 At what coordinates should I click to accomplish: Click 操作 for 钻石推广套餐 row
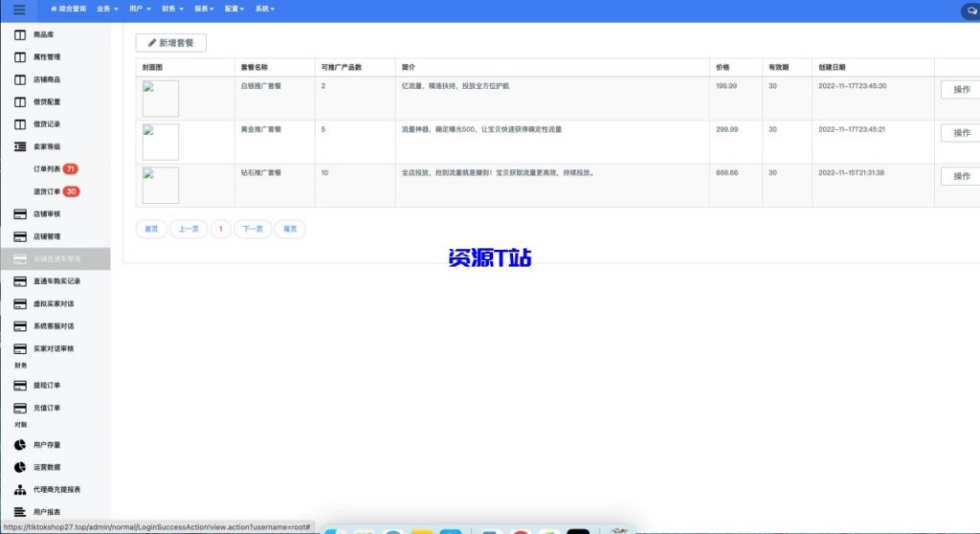(961, 176)
